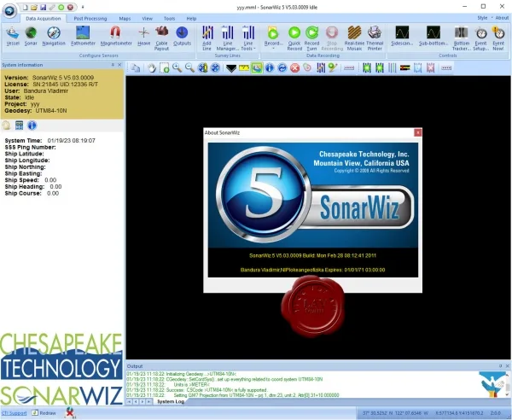Open Event Setup
This screenshot has height=420, width=512.
481,38
